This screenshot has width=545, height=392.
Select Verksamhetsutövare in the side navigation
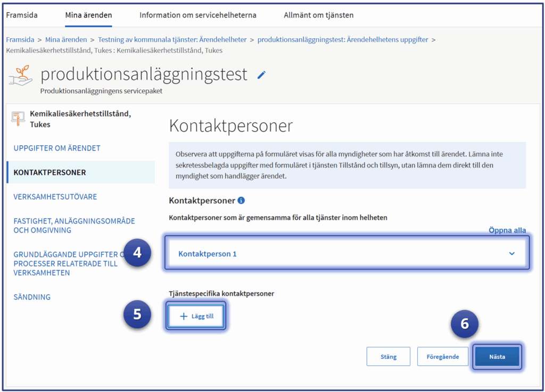click(x=55, y=197)
